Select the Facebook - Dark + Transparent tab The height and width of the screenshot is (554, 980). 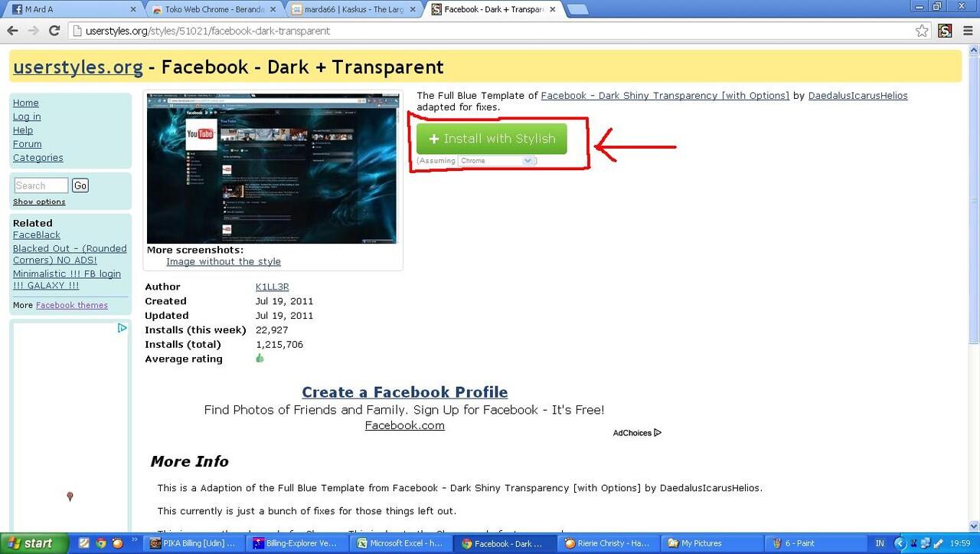pyautogui.click(x=494, y=9)
